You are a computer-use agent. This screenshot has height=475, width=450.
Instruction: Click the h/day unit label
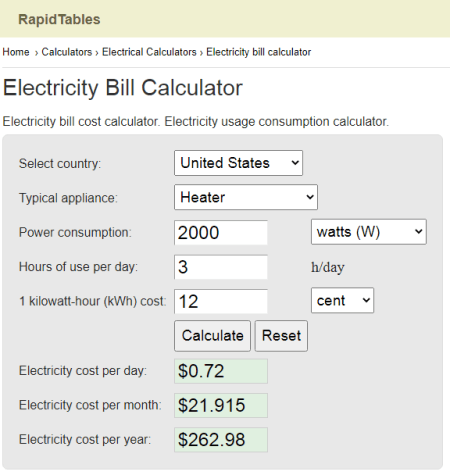[328, 267]
